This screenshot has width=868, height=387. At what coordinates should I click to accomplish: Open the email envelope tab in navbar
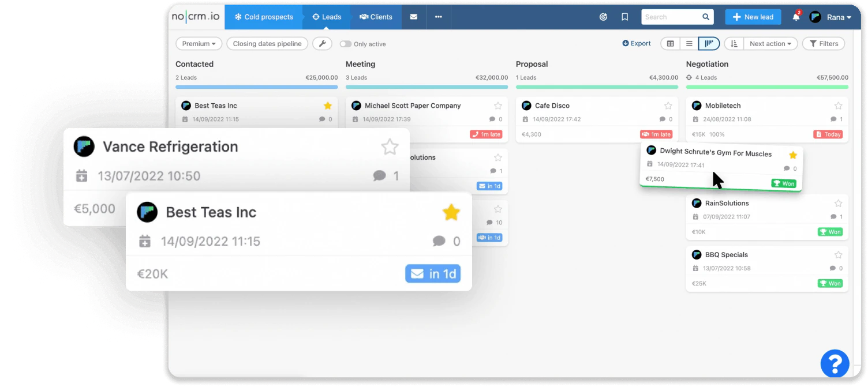(x=414, y=17)
